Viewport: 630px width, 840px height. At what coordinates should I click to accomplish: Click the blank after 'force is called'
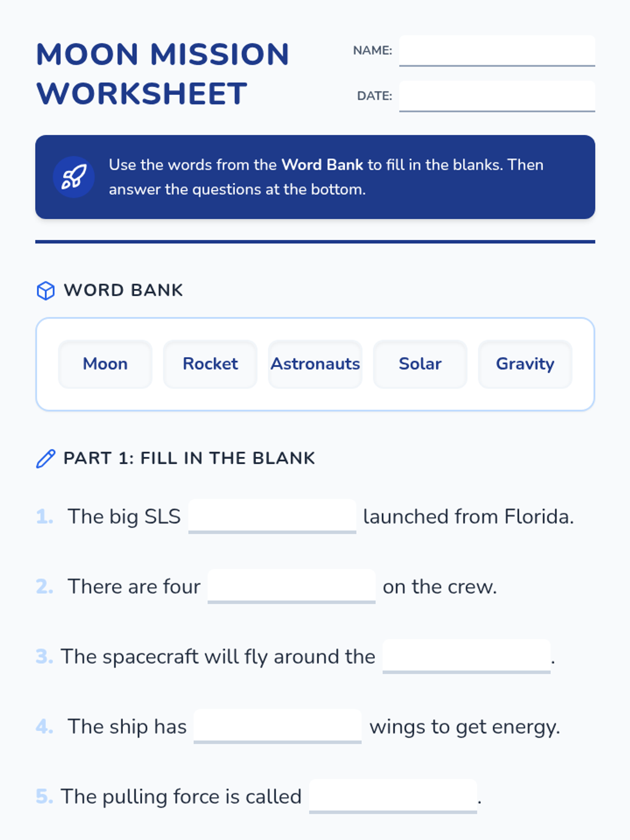point(393,796)
